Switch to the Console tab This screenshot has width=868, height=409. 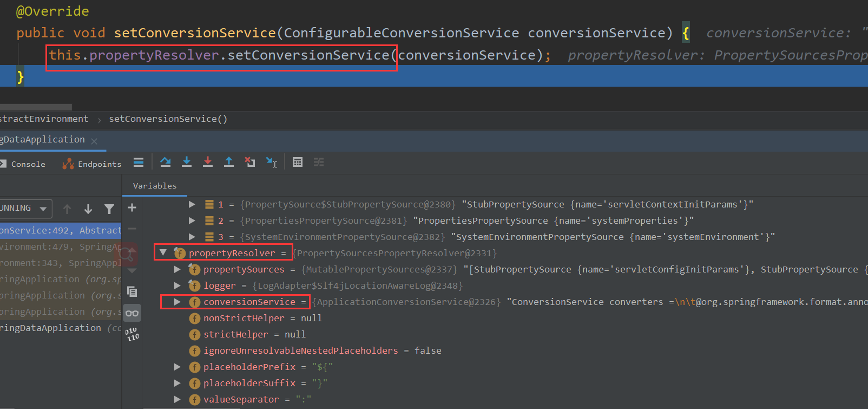pyautogui.click(x=23, y=164)
